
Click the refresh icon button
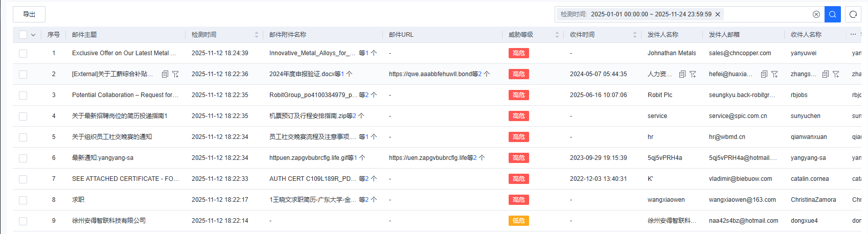pos(853,14)
